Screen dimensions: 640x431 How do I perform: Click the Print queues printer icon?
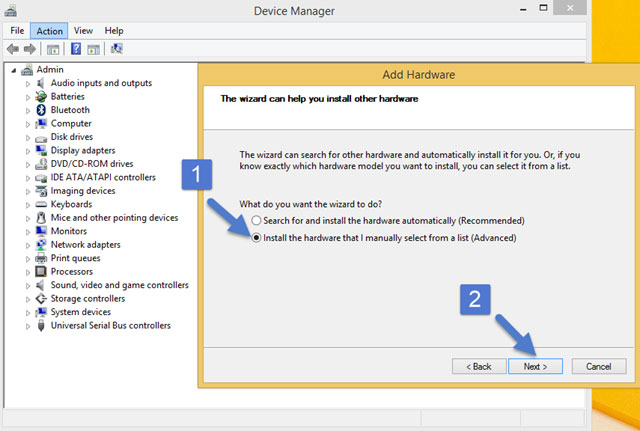point(41,258)
